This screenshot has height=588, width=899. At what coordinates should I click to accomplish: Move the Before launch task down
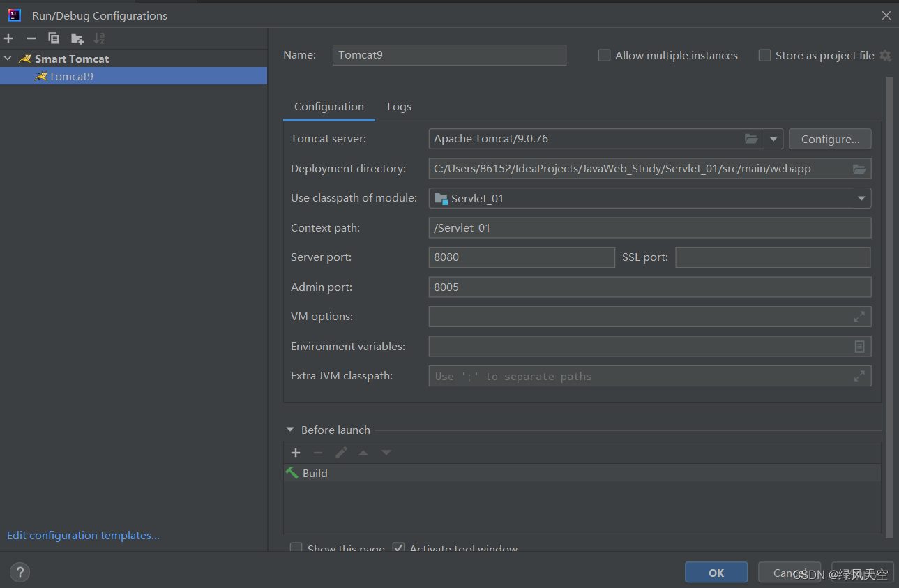(386, 453)
